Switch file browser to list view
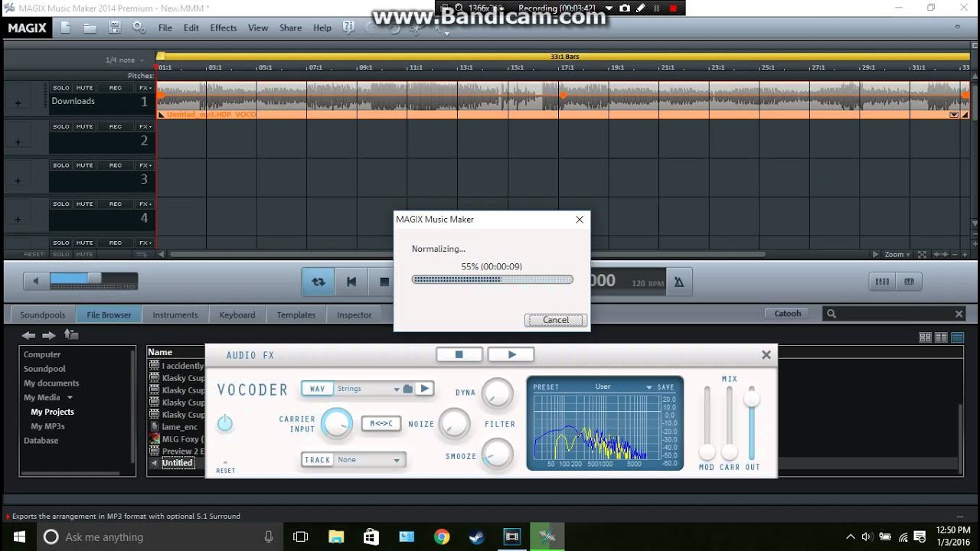This screenshot has width=980, height=551. point(941,337)
